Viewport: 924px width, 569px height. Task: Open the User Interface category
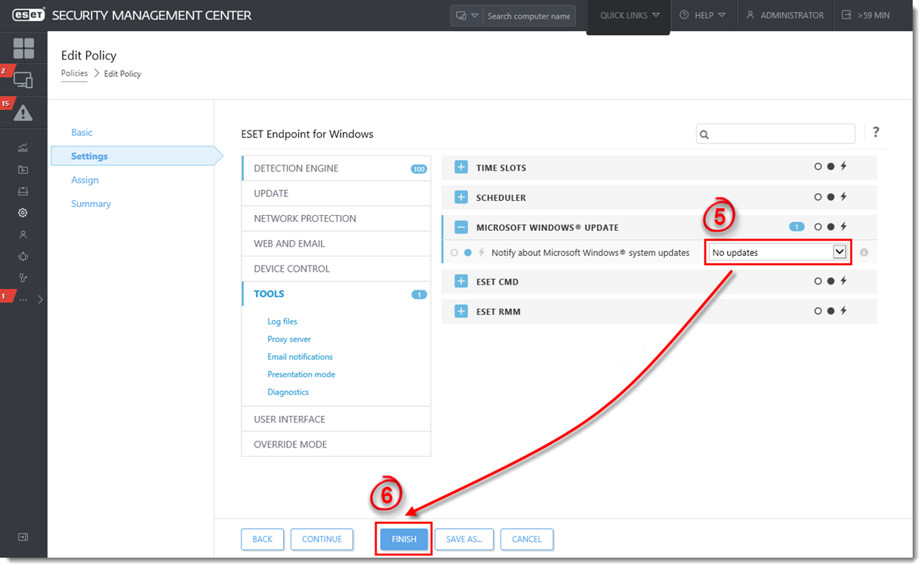point(336,419)
